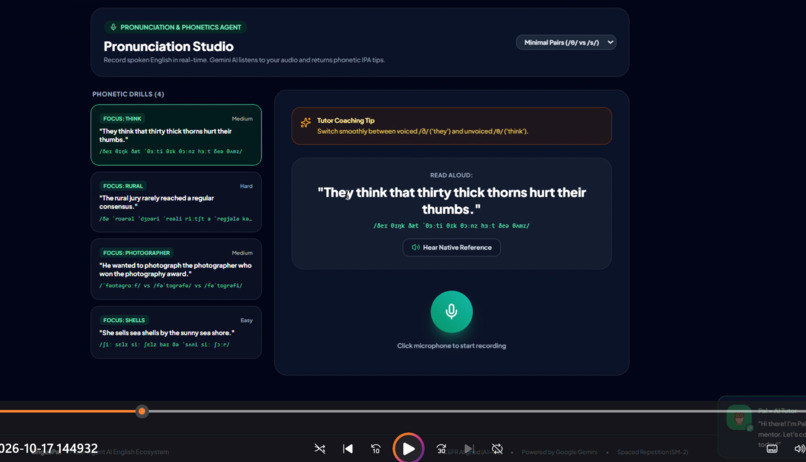
Task: Select the Focus: Rural drill card
Action: point(176,202)
